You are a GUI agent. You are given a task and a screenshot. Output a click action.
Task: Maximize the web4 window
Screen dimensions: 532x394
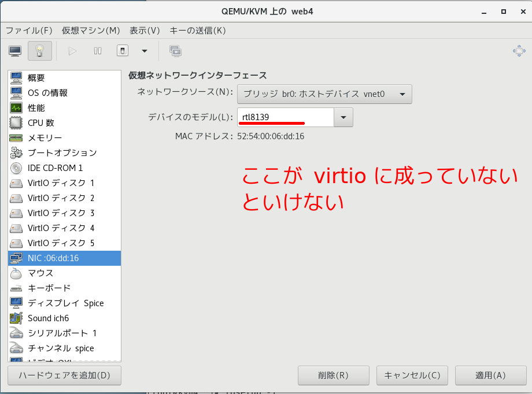click(504, 12)
